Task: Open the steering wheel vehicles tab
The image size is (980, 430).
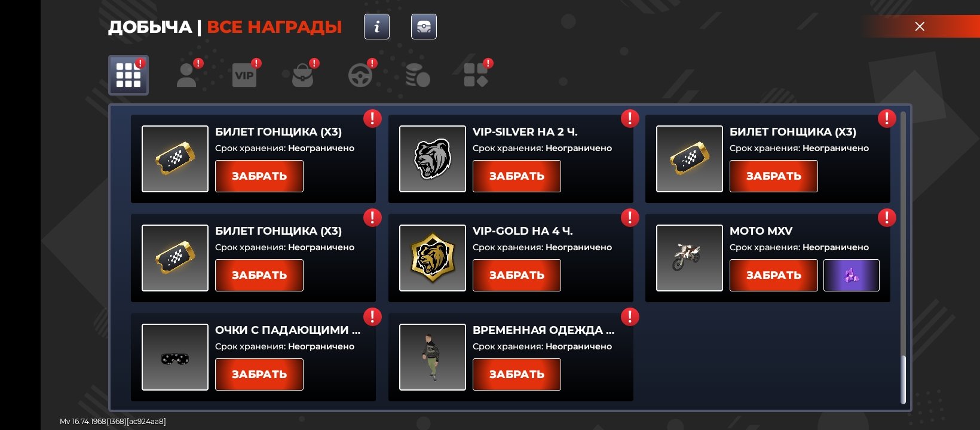Action: pos(360,75)
